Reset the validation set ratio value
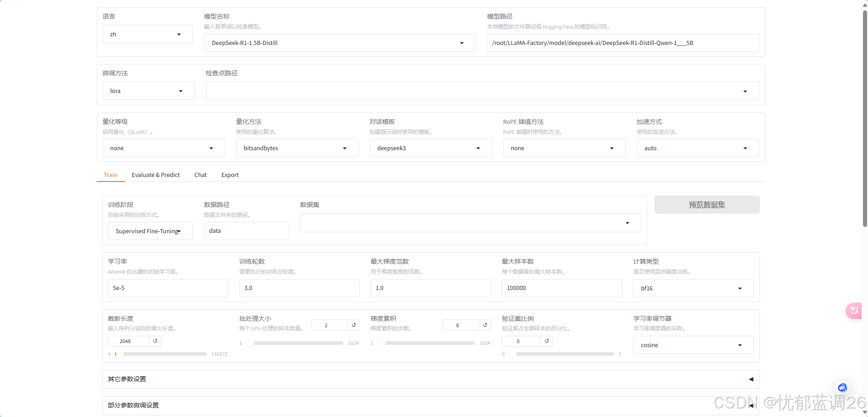This screenshot has width=868, height=417. [x=546, y=341]
